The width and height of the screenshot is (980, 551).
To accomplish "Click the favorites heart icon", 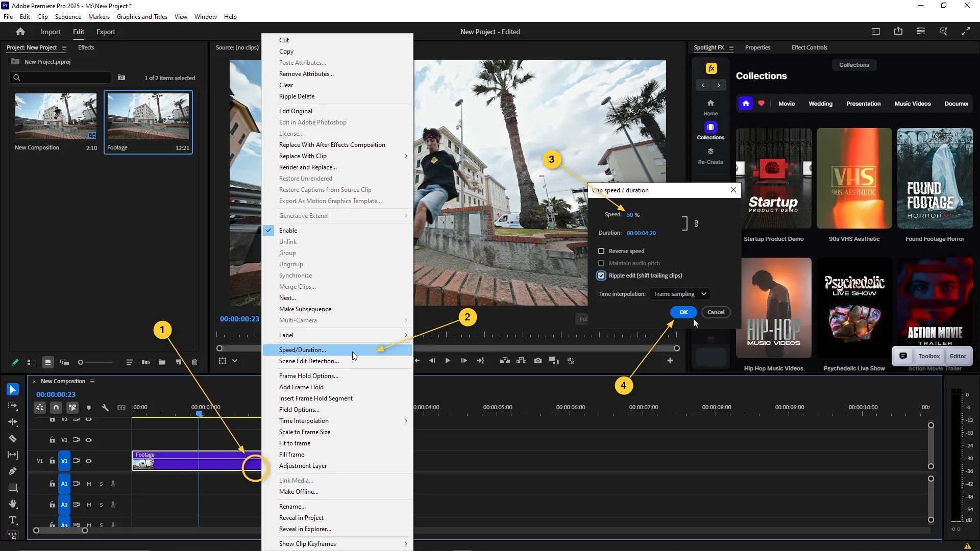I will click(x=761, y=104).
